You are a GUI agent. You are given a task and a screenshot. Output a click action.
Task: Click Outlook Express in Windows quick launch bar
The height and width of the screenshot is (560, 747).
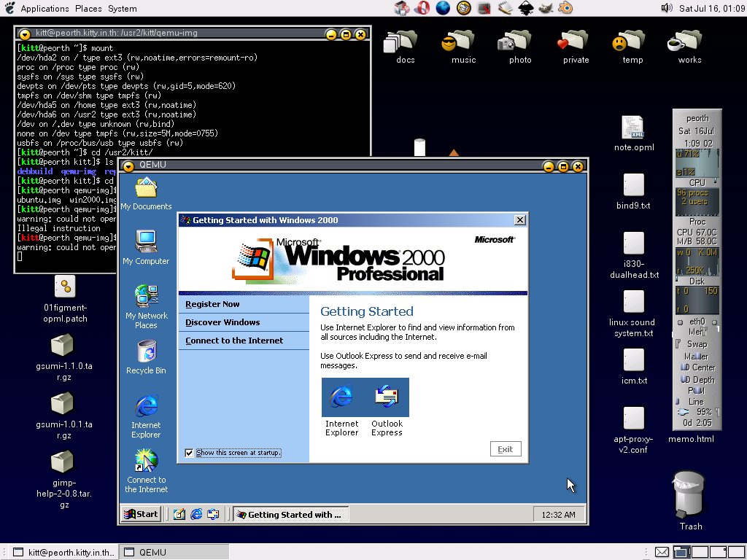(213, 514)
